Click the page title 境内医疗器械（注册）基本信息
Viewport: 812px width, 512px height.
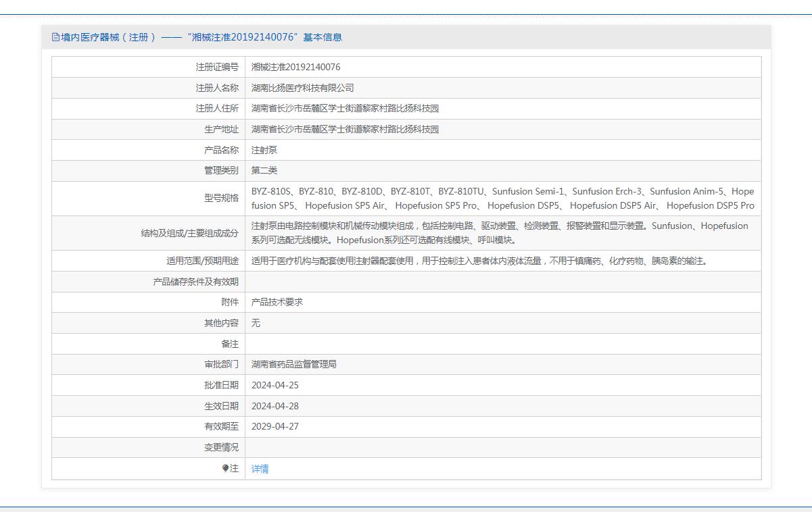[x=201, y=37]
